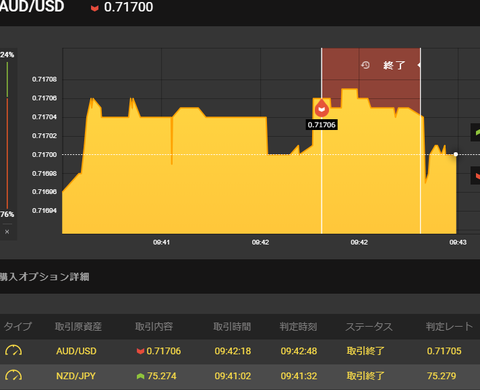The width and height of the screenshot is (480, 390).
Task: Click the history clock icon beside 終了
Action: click(365, 65)
